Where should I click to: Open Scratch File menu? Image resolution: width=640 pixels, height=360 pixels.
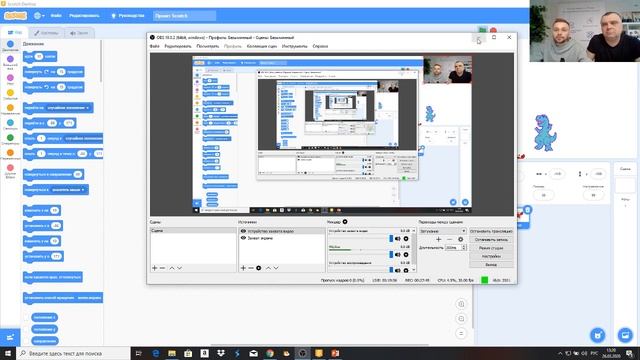56,16
